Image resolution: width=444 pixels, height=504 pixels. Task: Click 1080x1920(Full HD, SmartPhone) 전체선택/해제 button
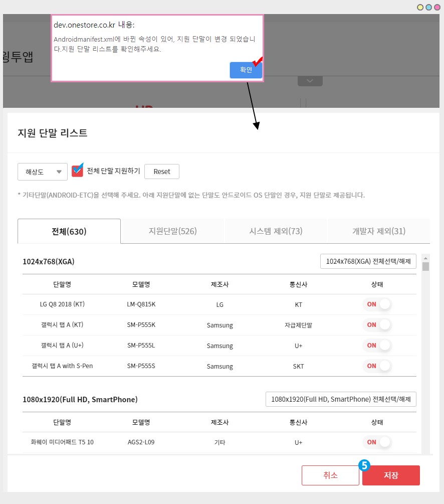(340, 399)
